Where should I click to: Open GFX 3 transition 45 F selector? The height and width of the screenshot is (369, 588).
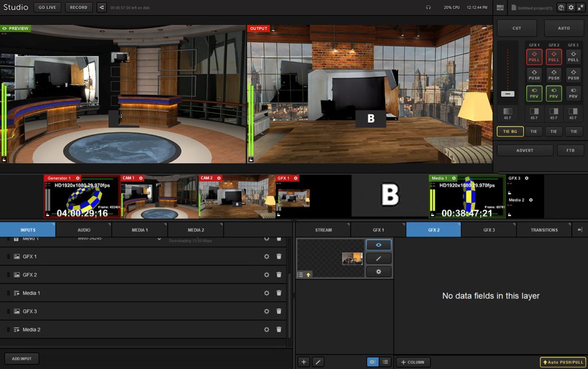(573, 113)
